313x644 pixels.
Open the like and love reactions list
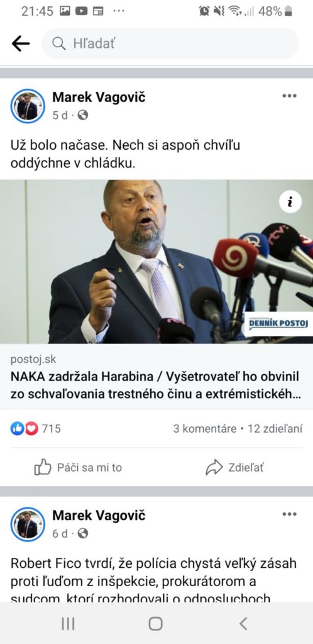pyautogui.click(x=35, y=429)
